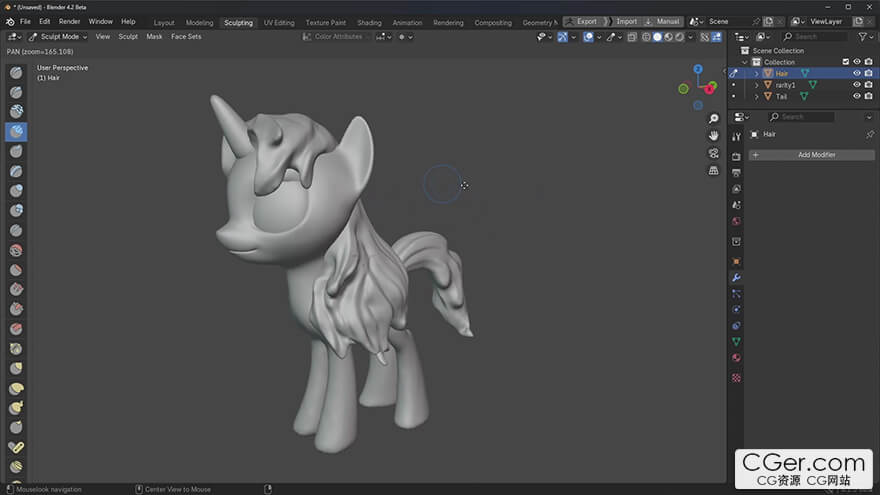
Task: Open the Modifiers wrench properties tab
Action: click(x=736, y=278)
